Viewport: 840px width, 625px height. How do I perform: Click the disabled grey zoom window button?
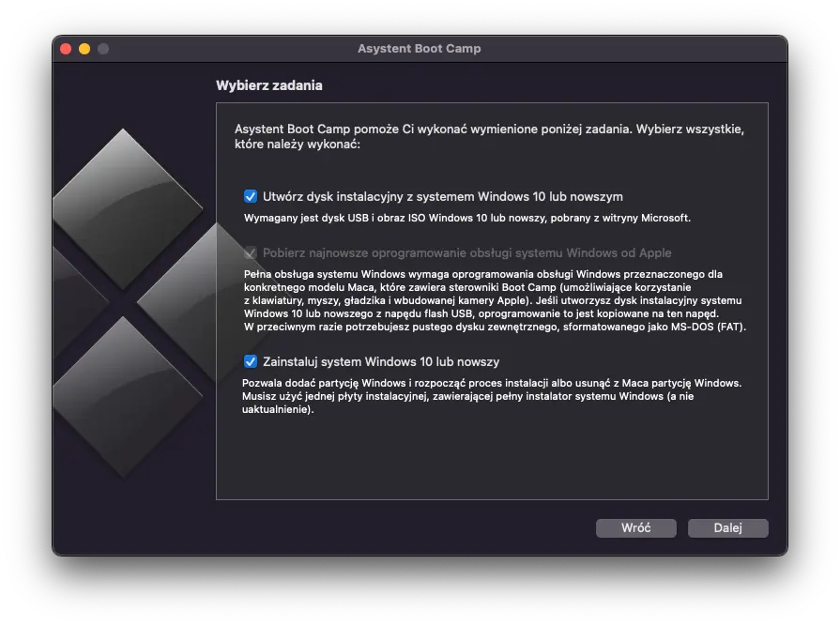[x=103, y=49]
